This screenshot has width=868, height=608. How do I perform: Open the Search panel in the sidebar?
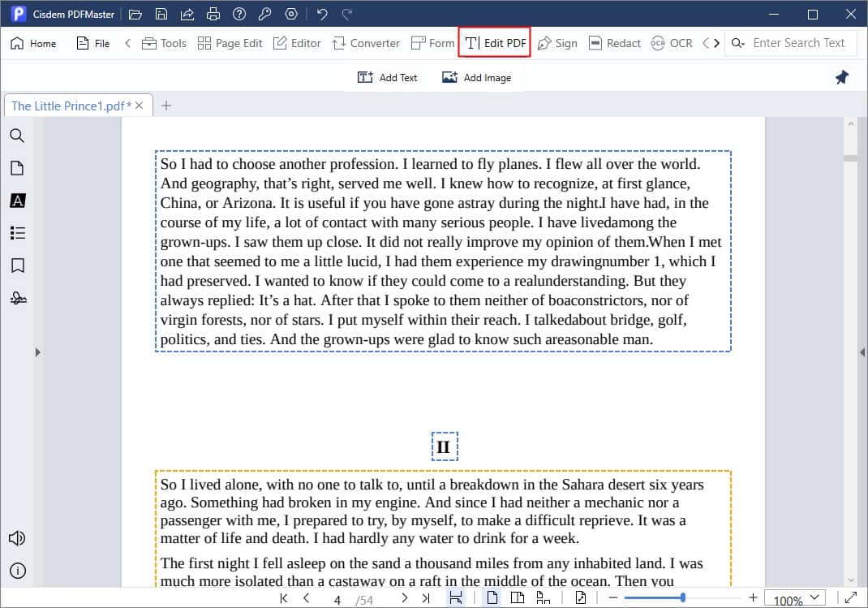17,136
